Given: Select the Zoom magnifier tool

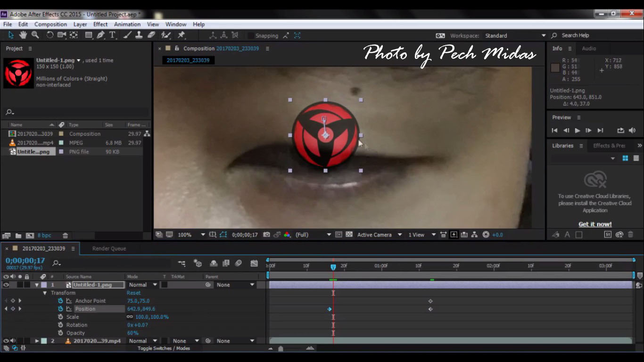Looking at the screenshot, I should coord(35,35).
